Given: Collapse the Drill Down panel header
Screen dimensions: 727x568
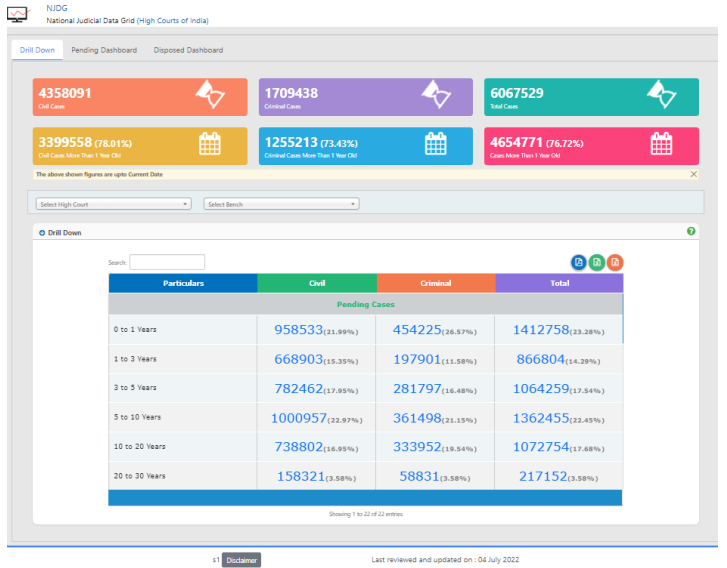Looking at the screenshot, I should [42, 233].
